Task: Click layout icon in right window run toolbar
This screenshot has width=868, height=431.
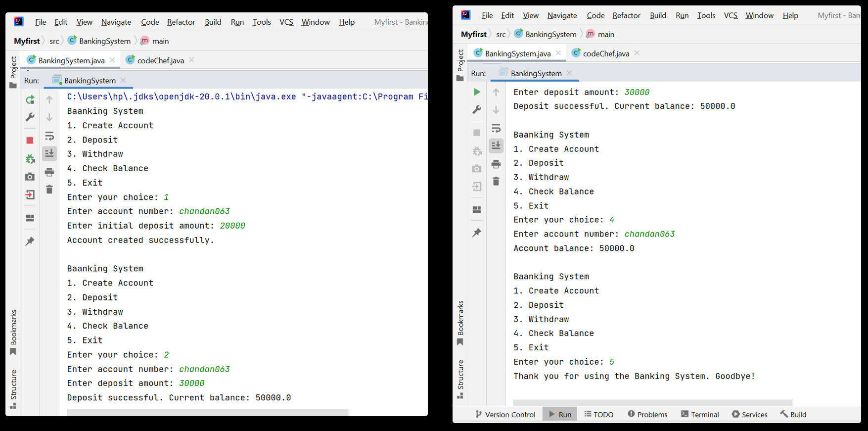Action: (477, 210)
